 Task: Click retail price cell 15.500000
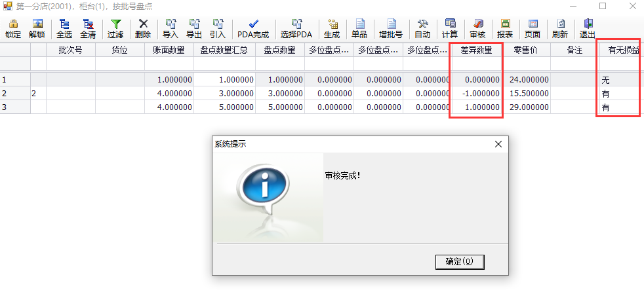coord(526,94)
